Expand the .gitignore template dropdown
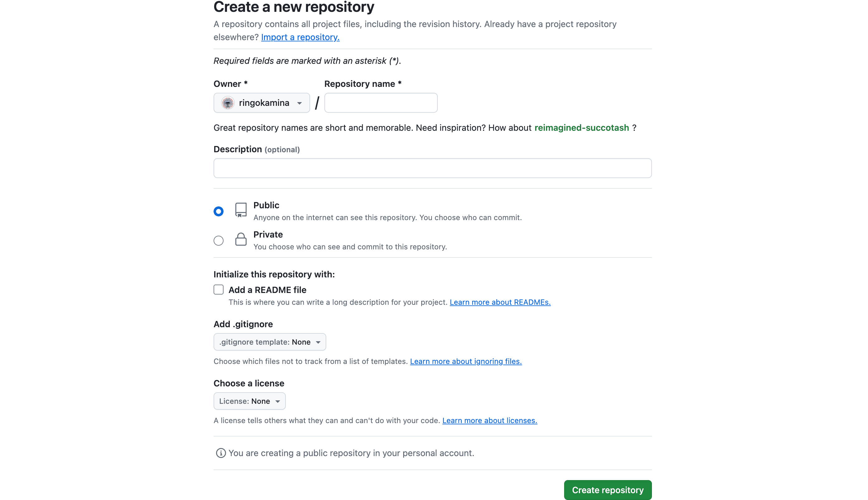Screen dimensions: 868x500 pos(270,342)
